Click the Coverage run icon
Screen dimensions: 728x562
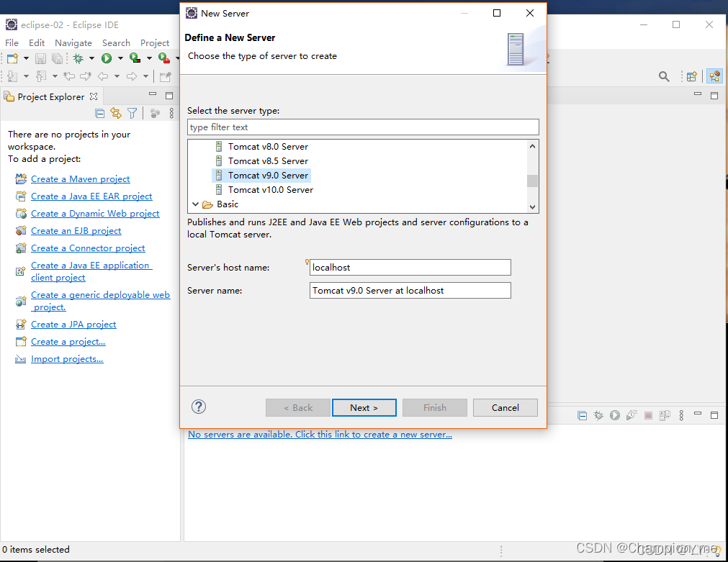135,58
